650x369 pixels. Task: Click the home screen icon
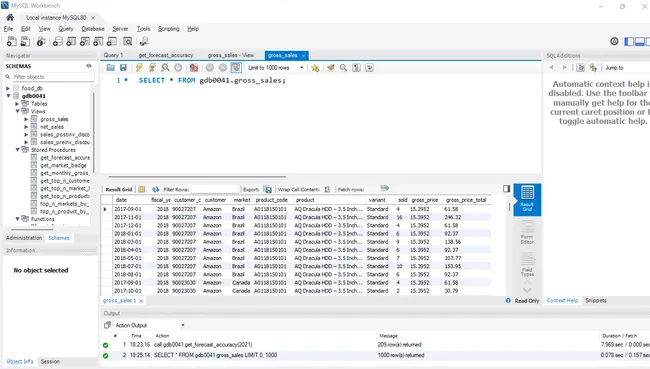click(x=10, y=17)
